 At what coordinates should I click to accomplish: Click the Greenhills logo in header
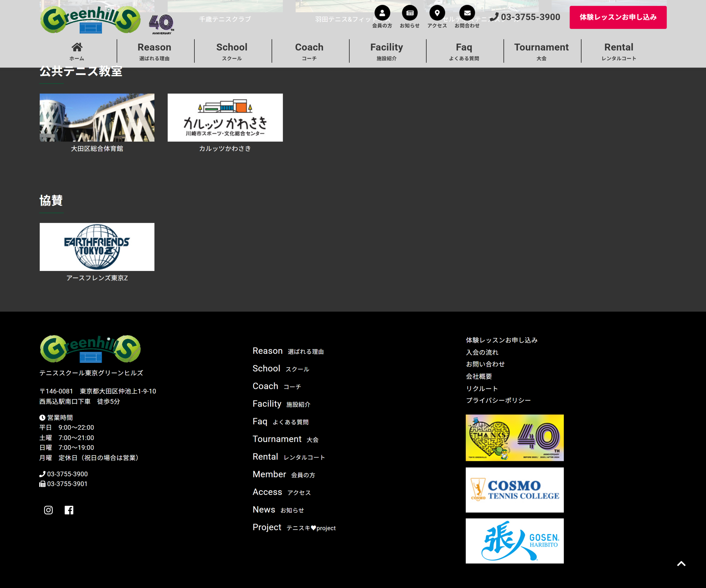(x=90, y=20)
